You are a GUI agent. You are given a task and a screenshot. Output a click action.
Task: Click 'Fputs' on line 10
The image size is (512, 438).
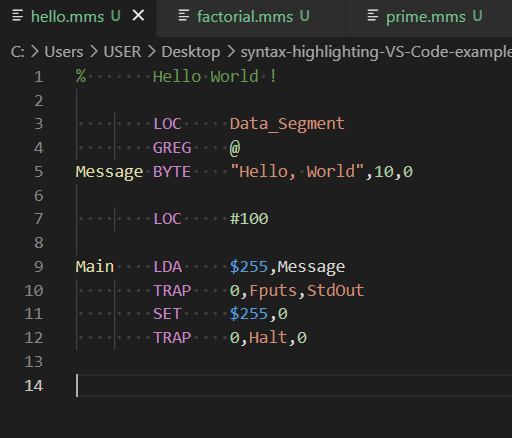tap(273, 291)
